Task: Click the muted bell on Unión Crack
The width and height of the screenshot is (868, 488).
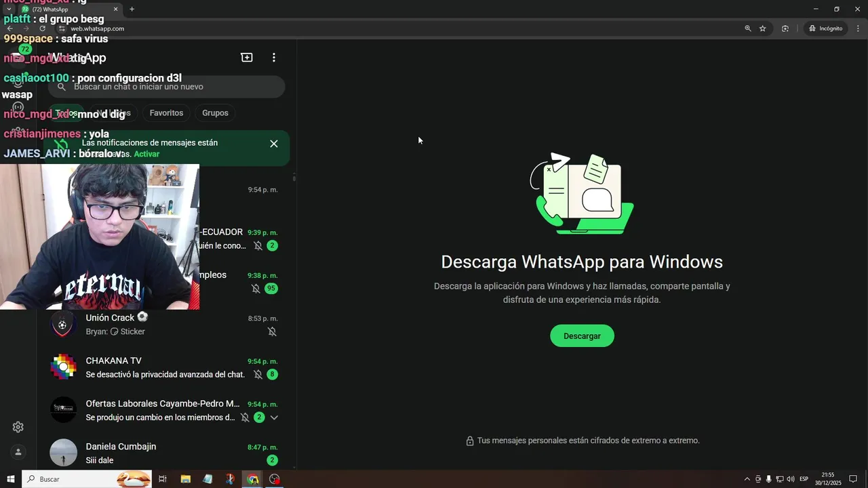Action: pyautogui.click(x=272, y=331)
